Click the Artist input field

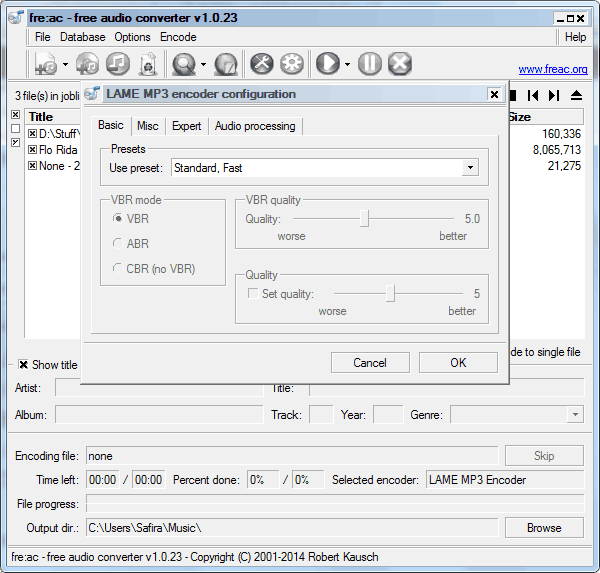pyautogui.click(x=159, y=388)
